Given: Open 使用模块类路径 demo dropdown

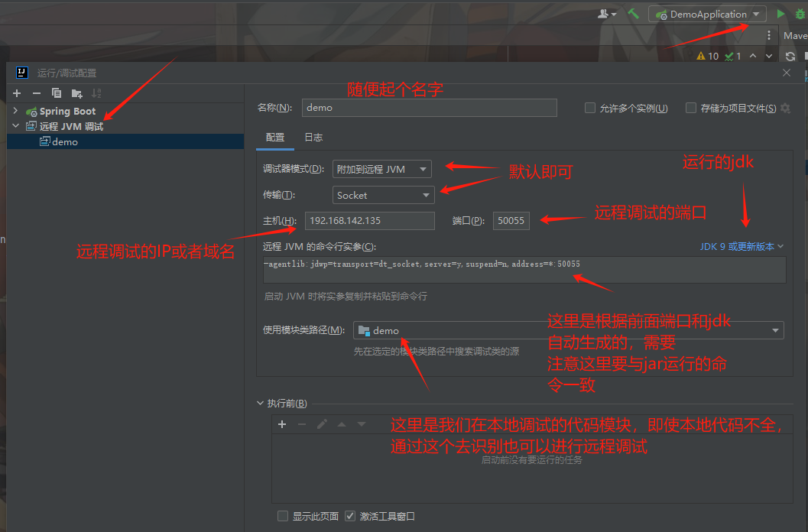Looking at the screenshot, I should pyautogui.click(x=569, y=330).
